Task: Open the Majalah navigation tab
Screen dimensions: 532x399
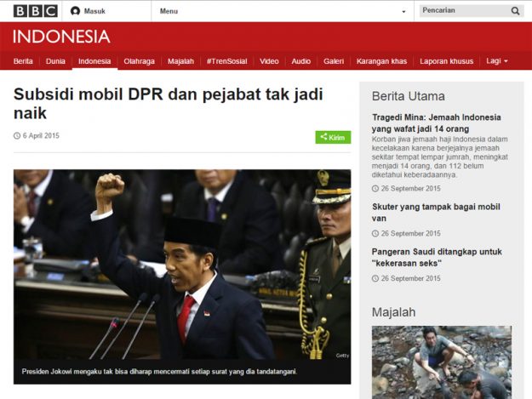Action: 180,61
